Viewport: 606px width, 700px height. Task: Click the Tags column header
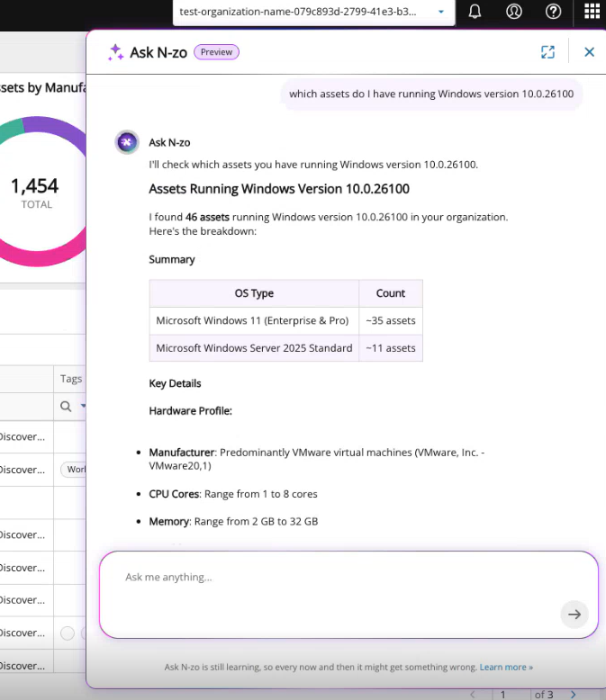(x=71, y=379)
